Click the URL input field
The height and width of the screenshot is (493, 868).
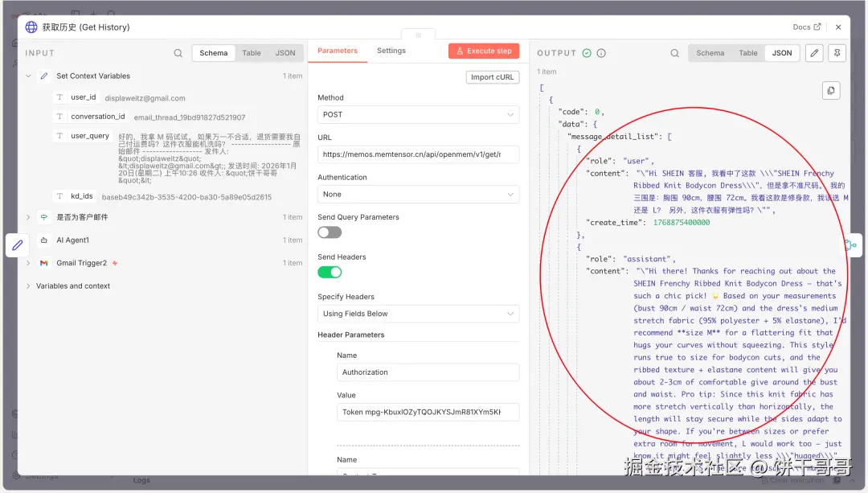click(x=418, y=154)
